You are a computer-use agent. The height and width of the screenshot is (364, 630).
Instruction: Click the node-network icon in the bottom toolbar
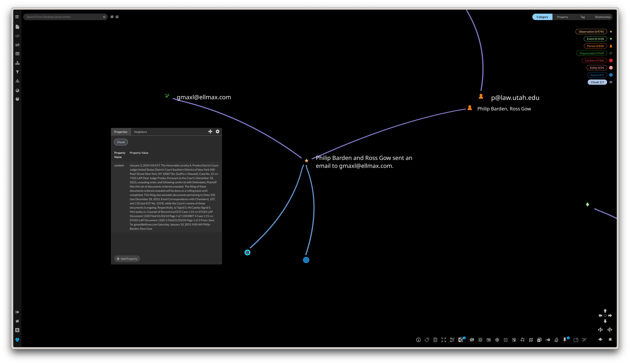point(452,340)
